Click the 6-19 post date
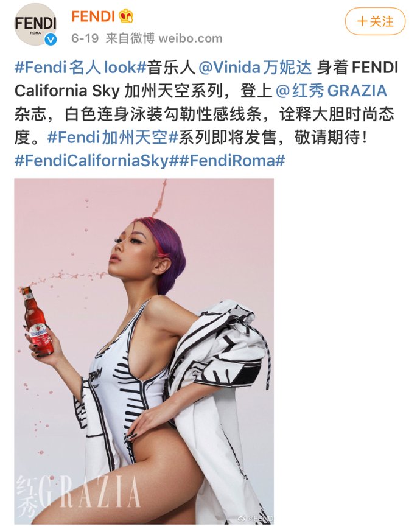This screenshot has width=420, height=532. tap(85, 38)
